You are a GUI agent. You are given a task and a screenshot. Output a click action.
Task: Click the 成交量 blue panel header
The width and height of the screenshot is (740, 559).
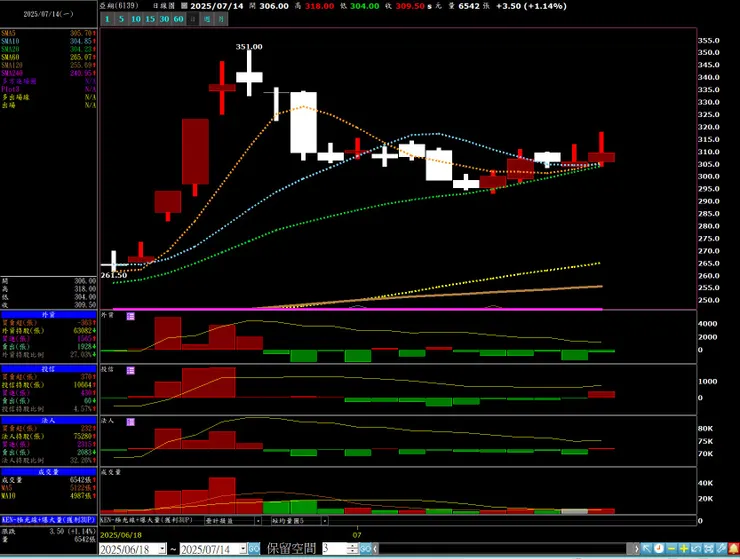49,472
